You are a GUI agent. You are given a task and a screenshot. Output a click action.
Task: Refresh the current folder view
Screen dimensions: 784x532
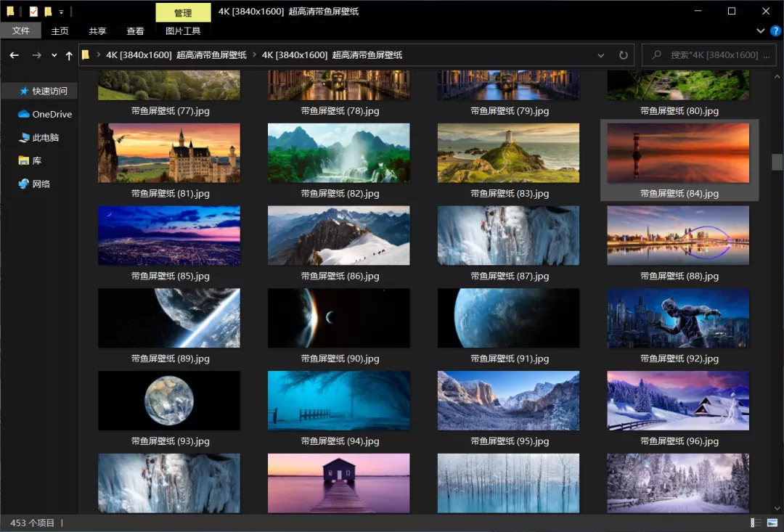(x=623, y=55)
